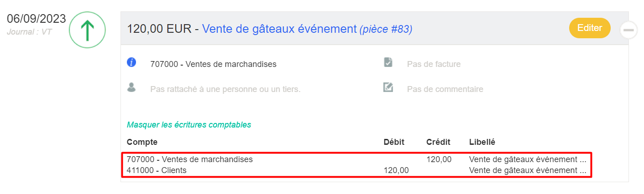The image size is (644, 194).
Task: Click the date 06/09/2023
Action: click(37, 19)
